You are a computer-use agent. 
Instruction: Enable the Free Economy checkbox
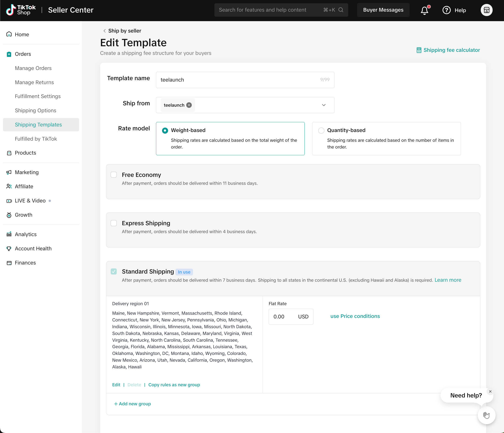coord(114,175)
